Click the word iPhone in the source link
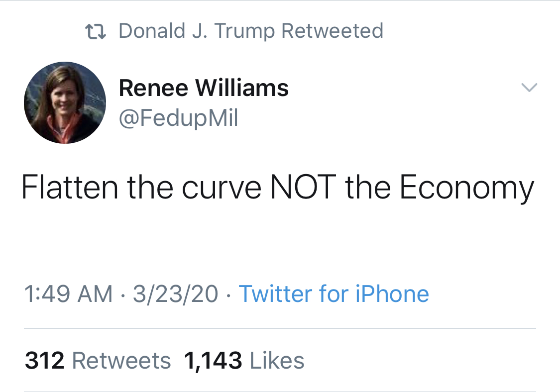This screenshot has height=392, width=560. [x=392, y=294]
